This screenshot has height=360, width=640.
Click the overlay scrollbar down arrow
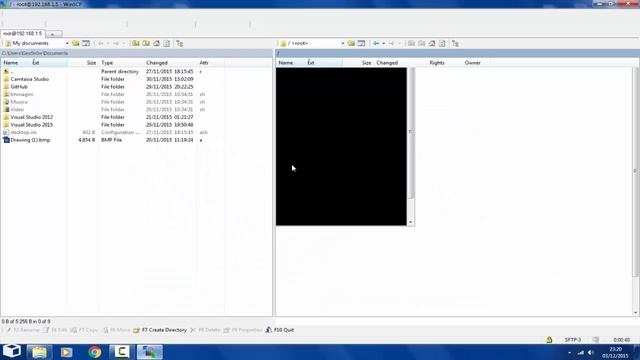pos(411,222)
